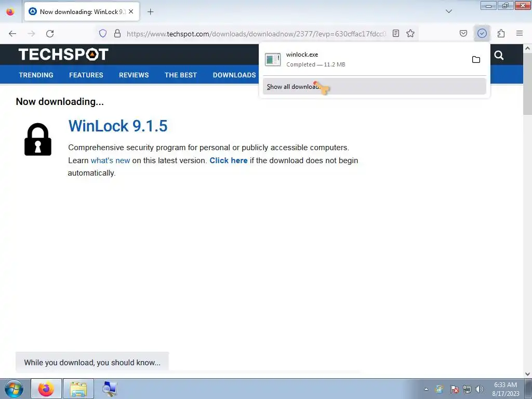Click the page scrollbar down arrow
Image resolution: width=532 pixels, height=399 pixels.
point(528,374)
